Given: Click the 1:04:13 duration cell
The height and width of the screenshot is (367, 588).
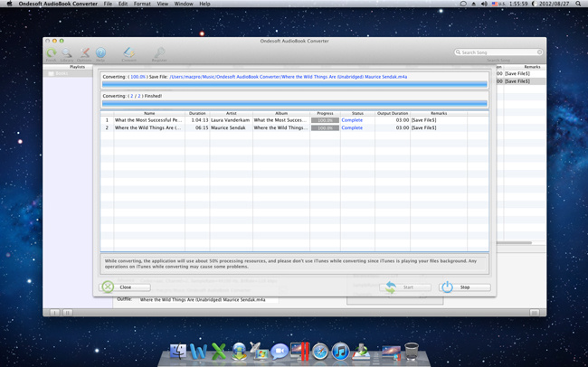Looking at the screenshot, I should tap(200, 120).
